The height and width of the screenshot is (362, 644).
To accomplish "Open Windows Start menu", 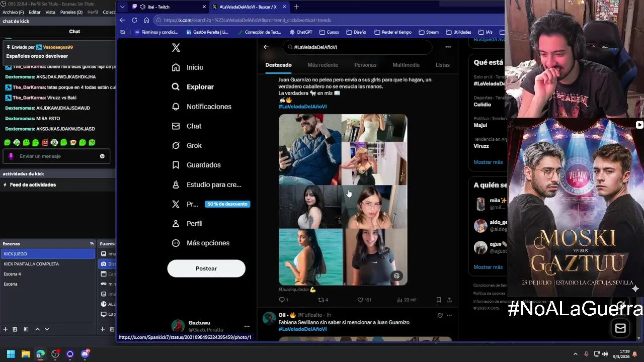I will coord(11,354).
